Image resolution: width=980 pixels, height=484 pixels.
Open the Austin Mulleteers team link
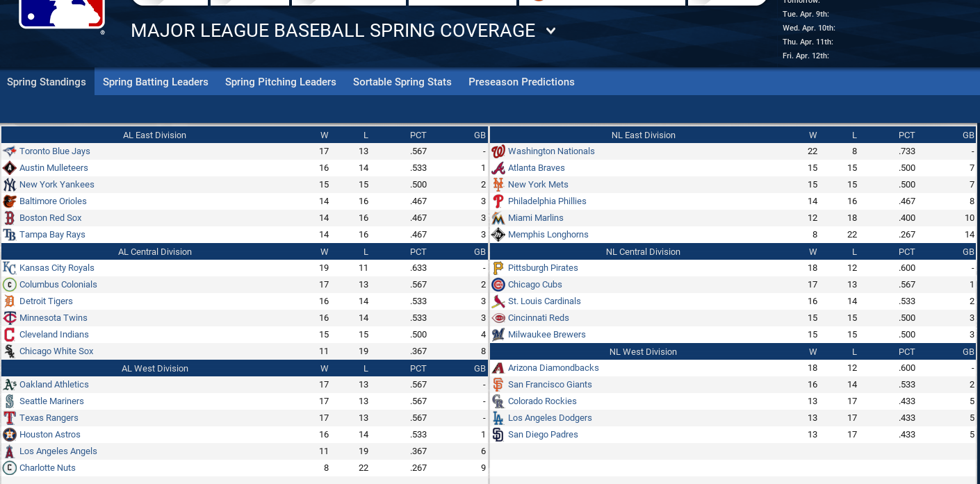54,168
